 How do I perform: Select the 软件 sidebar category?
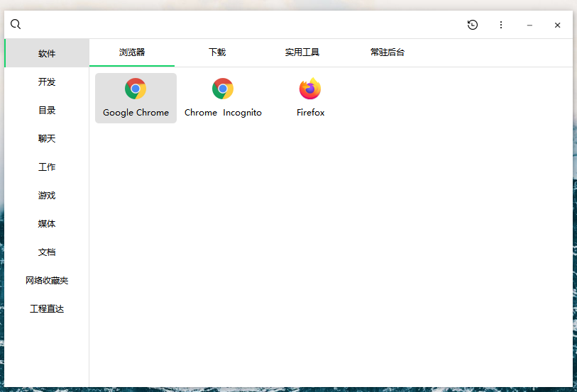pyautogui.click(x=47, y=53)
